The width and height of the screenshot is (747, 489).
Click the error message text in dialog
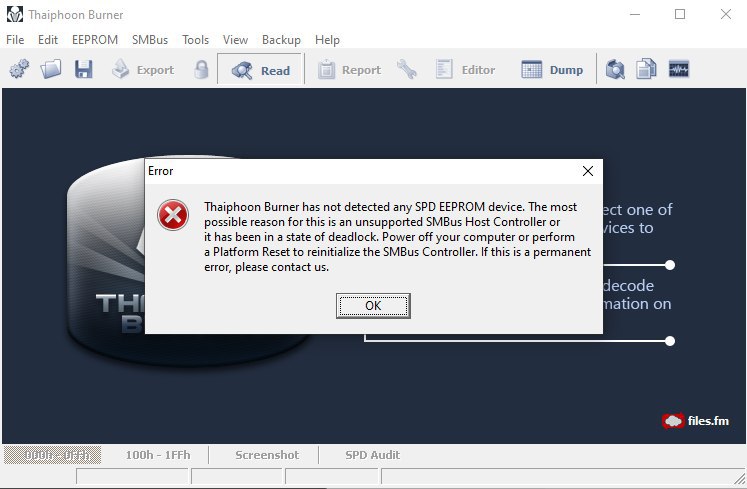point(397,237)
